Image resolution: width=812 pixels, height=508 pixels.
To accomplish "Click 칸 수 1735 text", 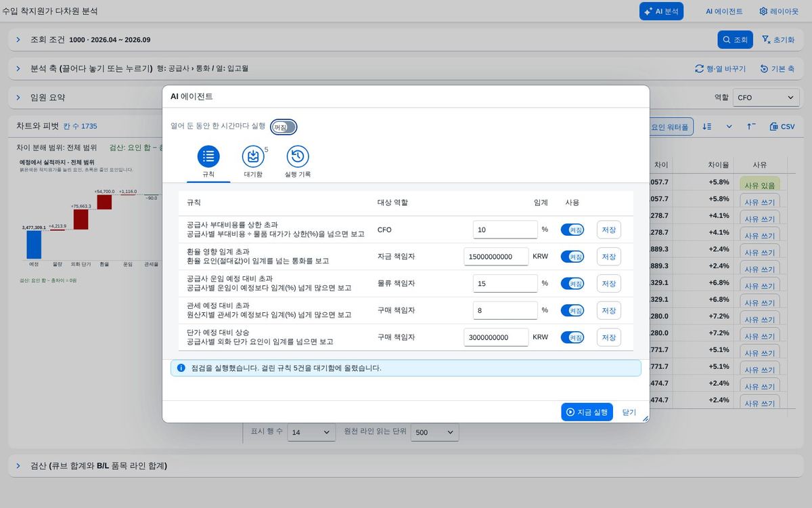I will tap(80, 126).
